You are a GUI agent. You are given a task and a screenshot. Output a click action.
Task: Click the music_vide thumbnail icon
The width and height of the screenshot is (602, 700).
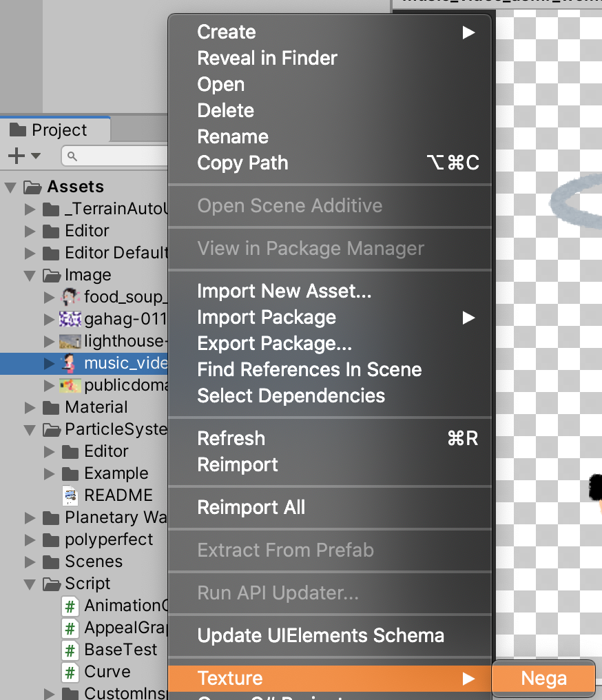(68, 363)
